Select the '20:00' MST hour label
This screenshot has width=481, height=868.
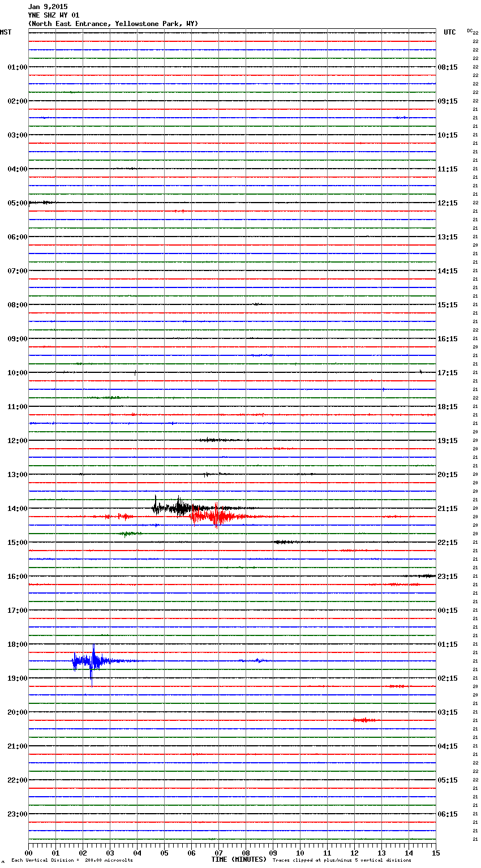click(x=18, y=712)
